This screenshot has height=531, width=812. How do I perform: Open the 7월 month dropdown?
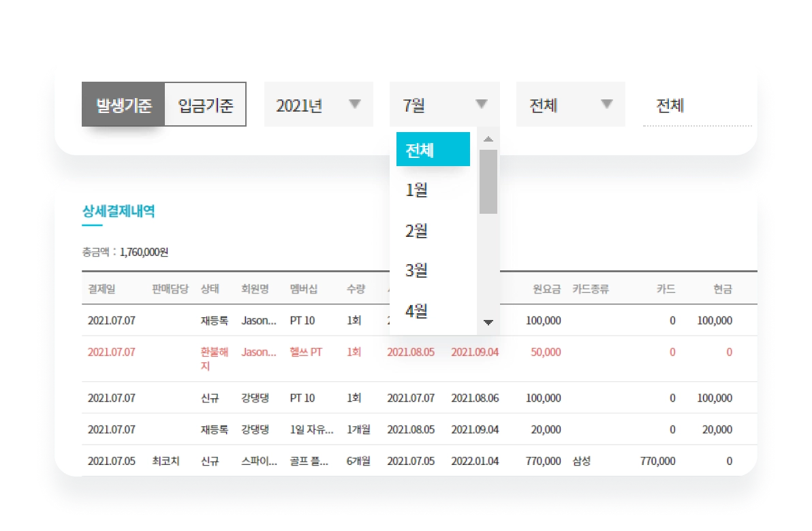(x=444, y=104)
